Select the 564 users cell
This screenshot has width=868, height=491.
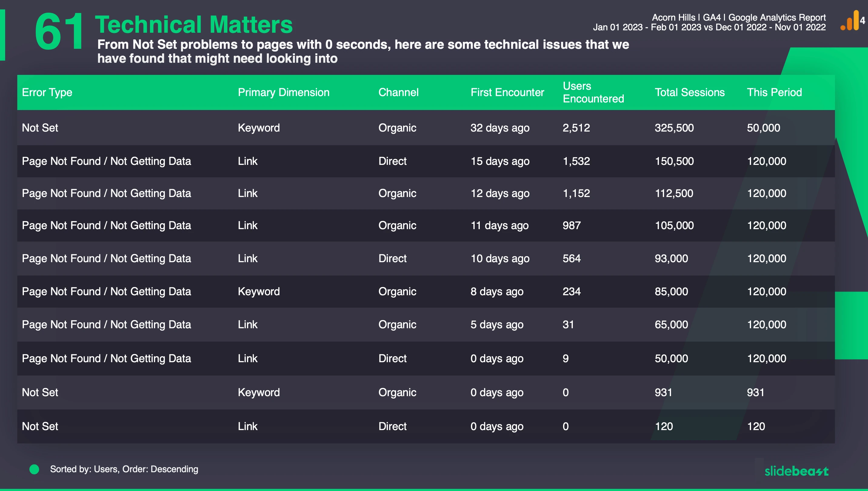pyautogui.click(x=571, y=258)
